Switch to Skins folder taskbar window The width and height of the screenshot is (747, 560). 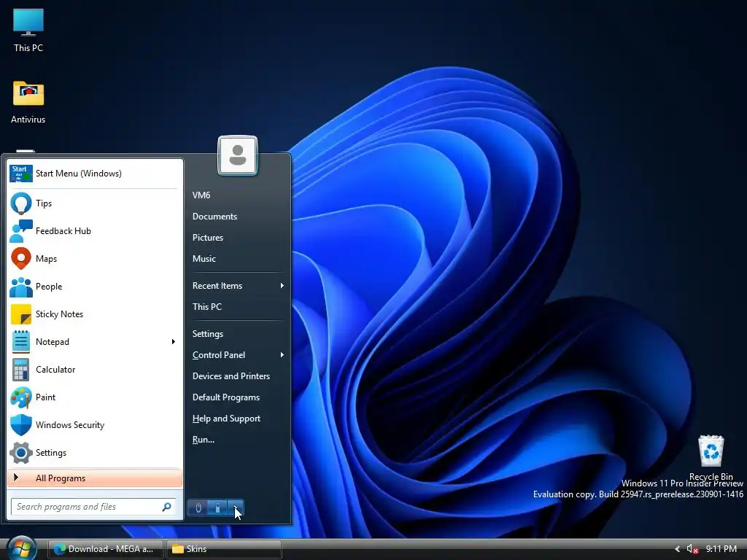tap(224, 549)
